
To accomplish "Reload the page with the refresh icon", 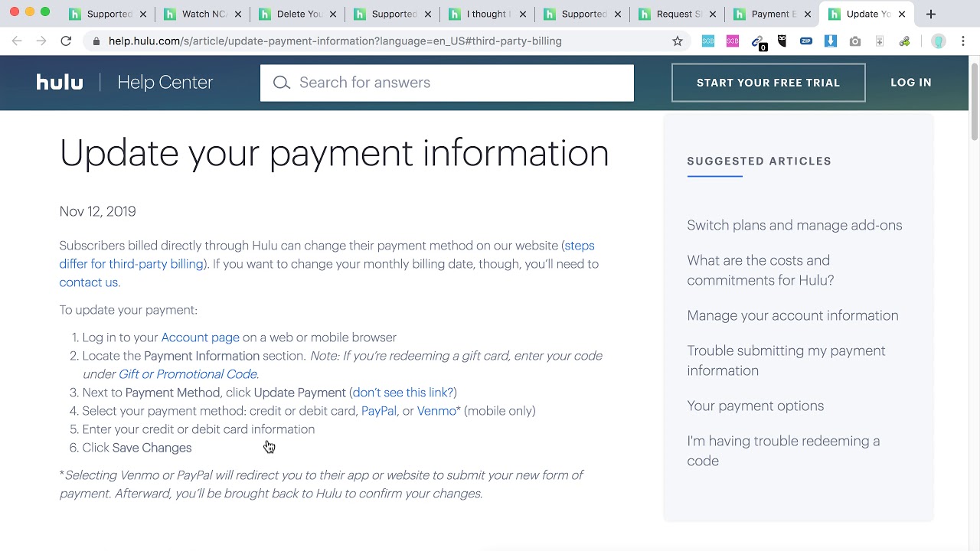I will coord(66,41).
